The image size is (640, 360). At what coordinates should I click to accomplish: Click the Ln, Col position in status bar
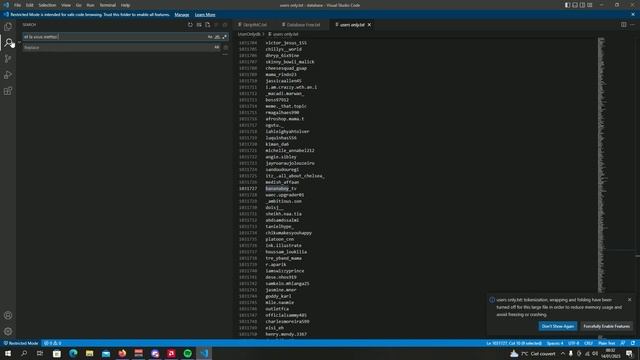[514, 343]
